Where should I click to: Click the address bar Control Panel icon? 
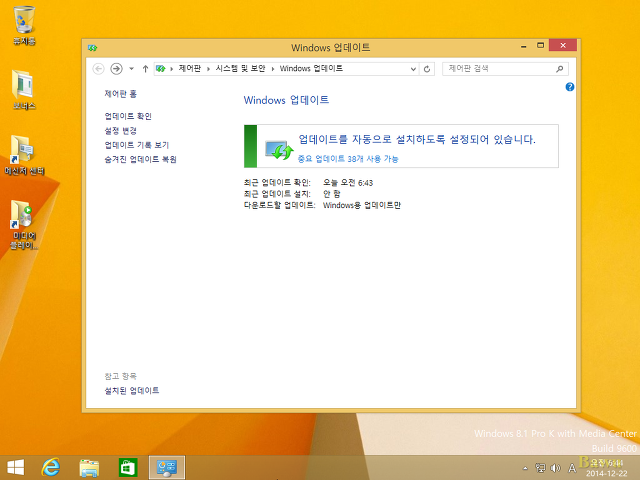(x=161, y=69)
